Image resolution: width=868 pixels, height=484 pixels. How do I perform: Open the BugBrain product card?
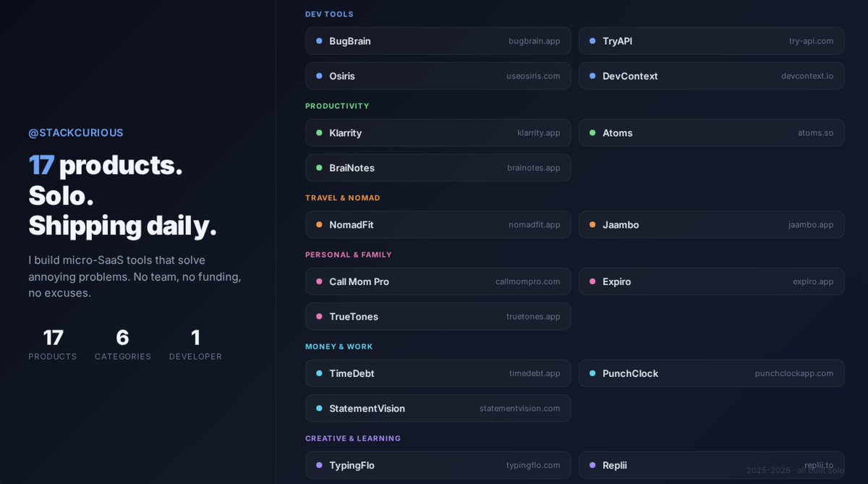click(x=438, y=41)
